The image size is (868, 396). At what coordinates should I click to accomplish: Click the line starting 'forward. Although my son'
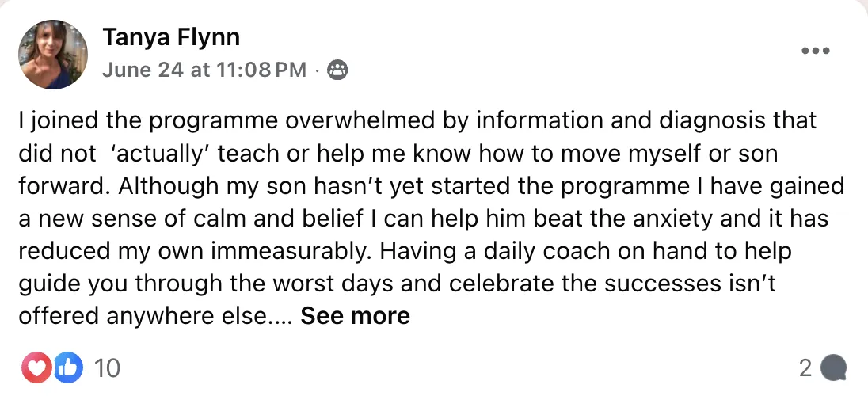pyautogui.click(x=432, y=185)
